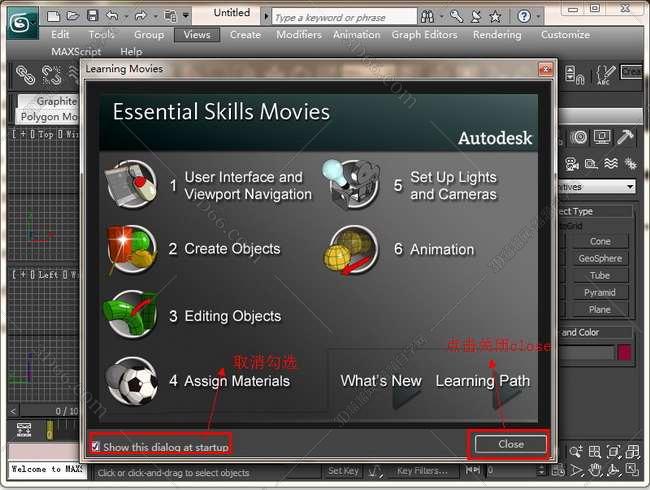Screen dimensions: 650x490
Task: Open the Undo history dropdown arrow
Action: (x=126, y=17)
